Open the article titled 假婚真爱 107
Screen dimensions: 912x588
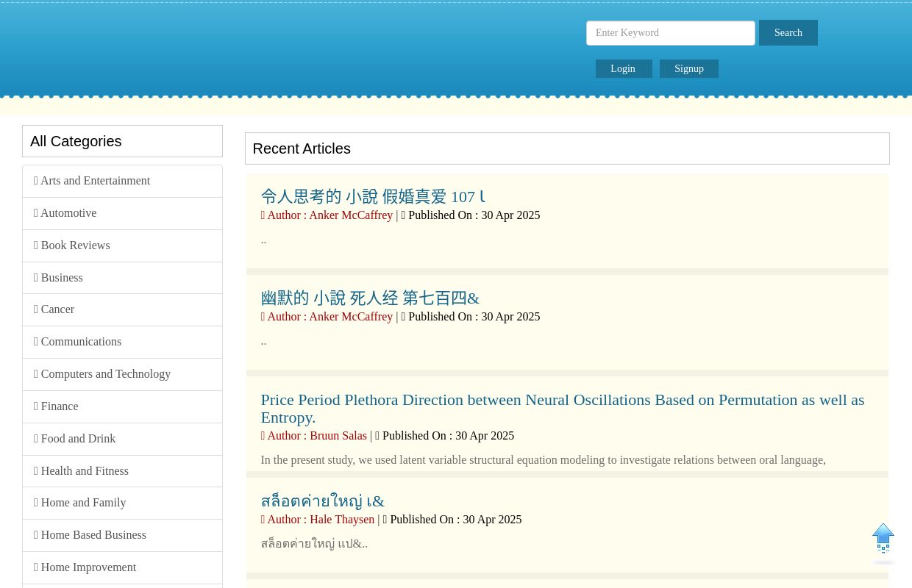(373, 197)
